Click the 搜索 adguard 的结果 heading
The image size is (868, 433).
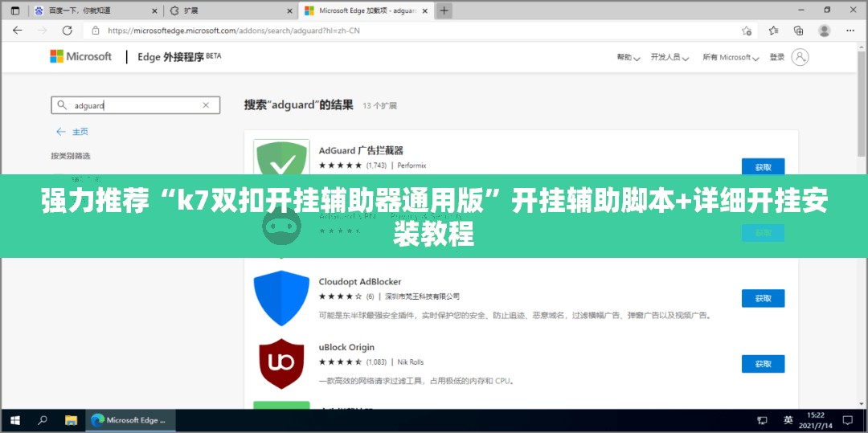click(x=298, y=105)
